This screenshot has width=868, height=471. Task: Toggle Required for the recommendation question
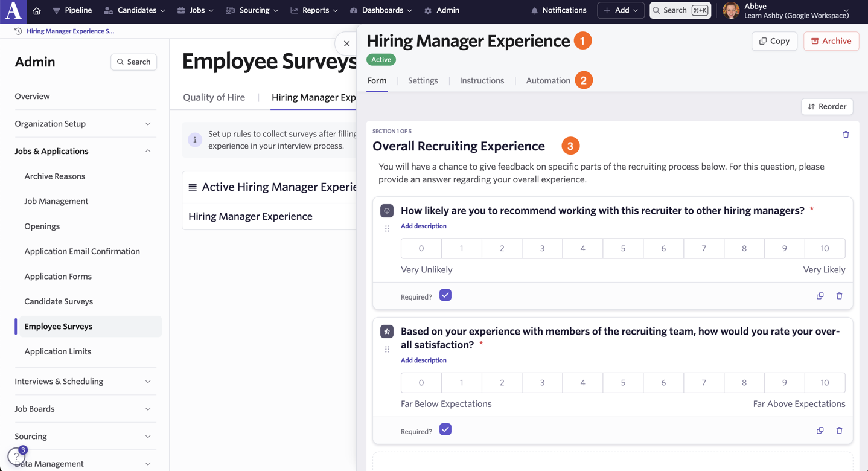click(x=445, y=295)
